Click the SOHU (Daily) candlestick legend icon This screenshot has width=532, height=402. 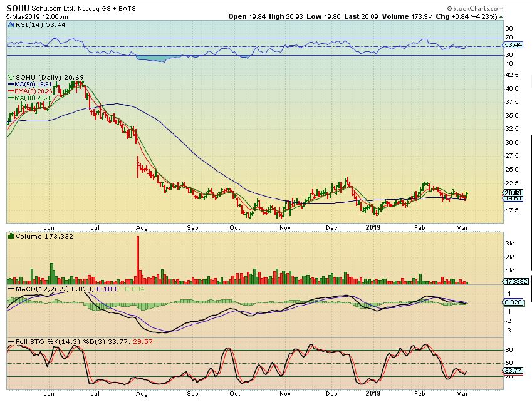tap(10, 76)
